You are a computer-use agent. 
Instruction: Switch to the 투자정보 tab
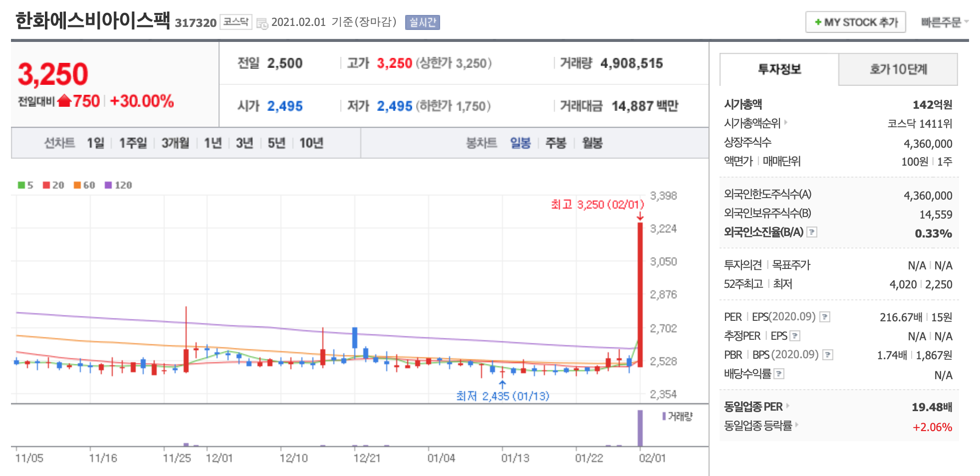tap(779, 69)
